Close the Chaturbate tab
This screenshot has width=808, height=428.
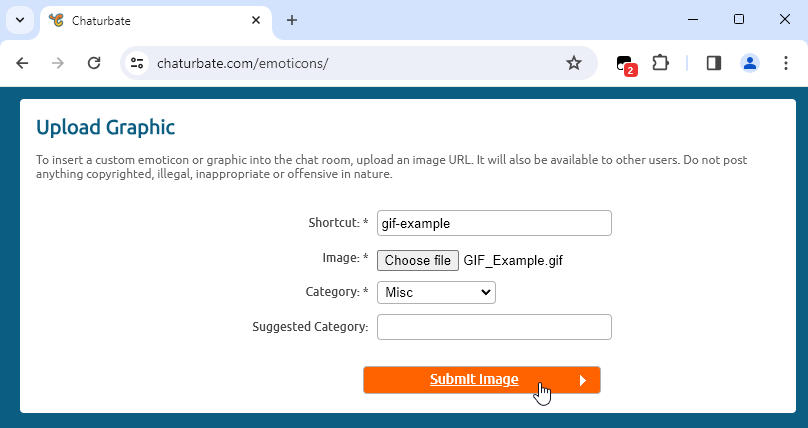[256, 20]
